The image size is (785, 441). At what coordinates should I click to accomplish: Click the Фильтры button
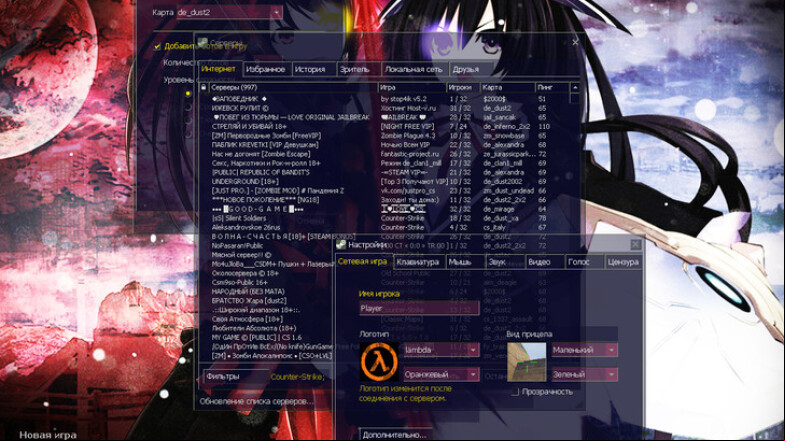click(235, 376)
